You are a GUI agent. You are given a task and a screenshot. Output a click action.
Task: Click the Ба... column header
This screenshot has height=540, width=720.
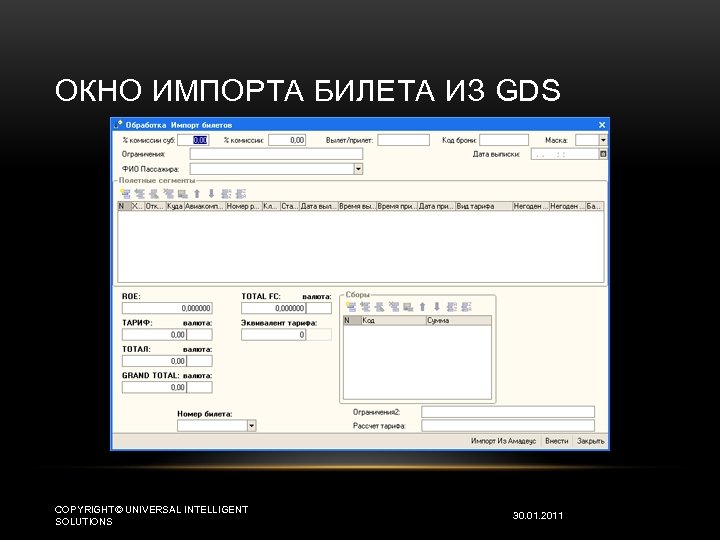pos(595,206)
